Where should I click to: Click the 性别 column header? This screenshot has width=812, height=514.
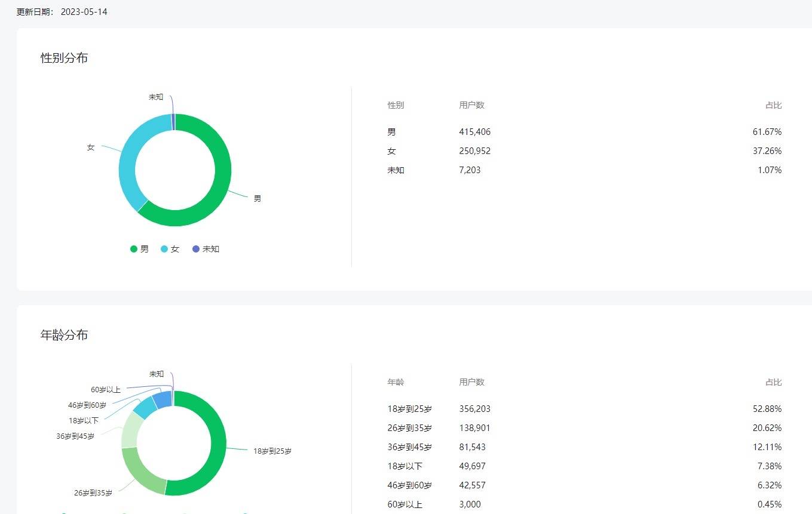coord(396,105)
